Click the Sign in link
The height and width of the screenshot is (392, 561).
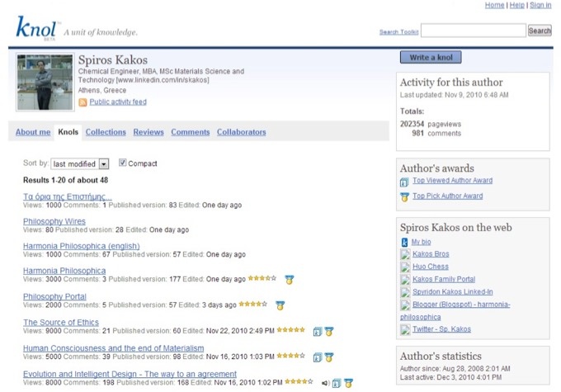tap(540, 5)
